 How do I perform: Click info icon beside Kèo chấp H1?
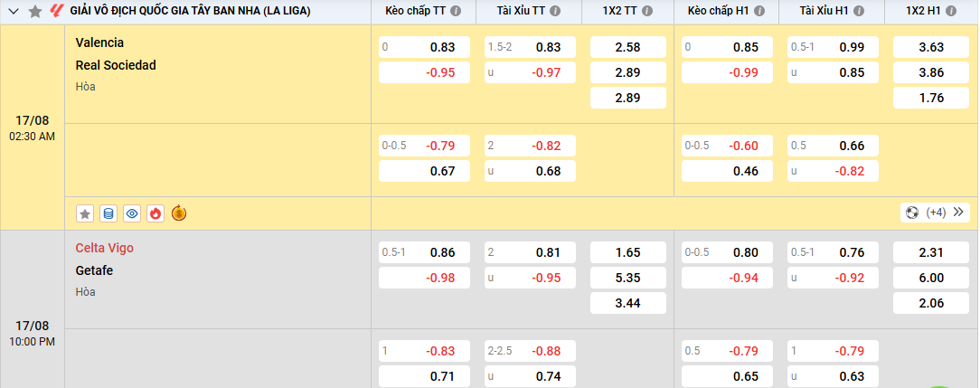pyautogui.click(x=759, y=12)
